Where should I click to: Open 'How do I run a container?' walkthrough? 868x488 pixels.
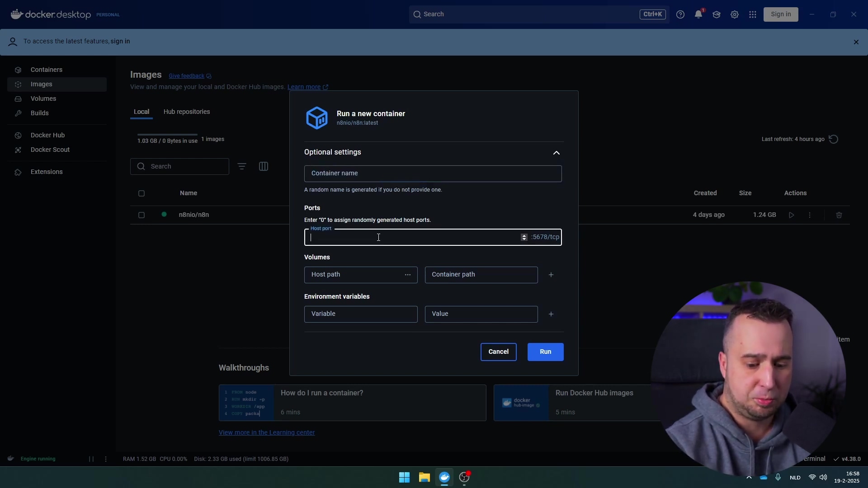pyautogui.click(x=353, y=403)
